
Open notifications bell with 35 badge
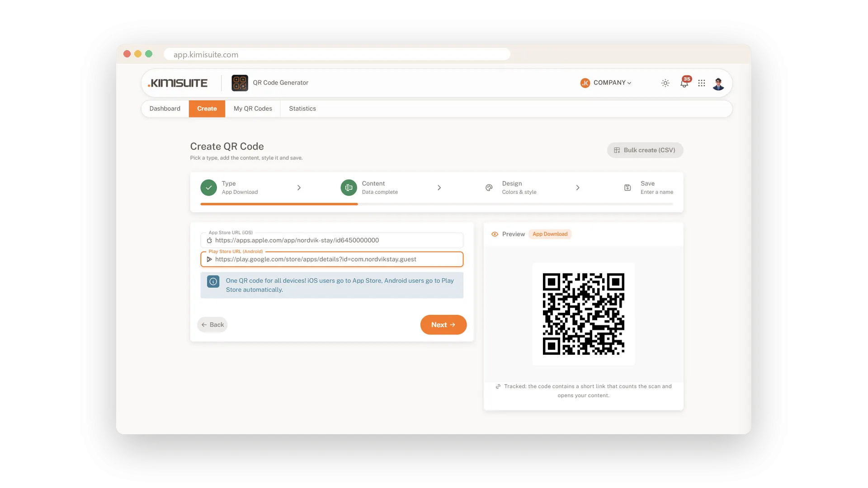(685, 82)
